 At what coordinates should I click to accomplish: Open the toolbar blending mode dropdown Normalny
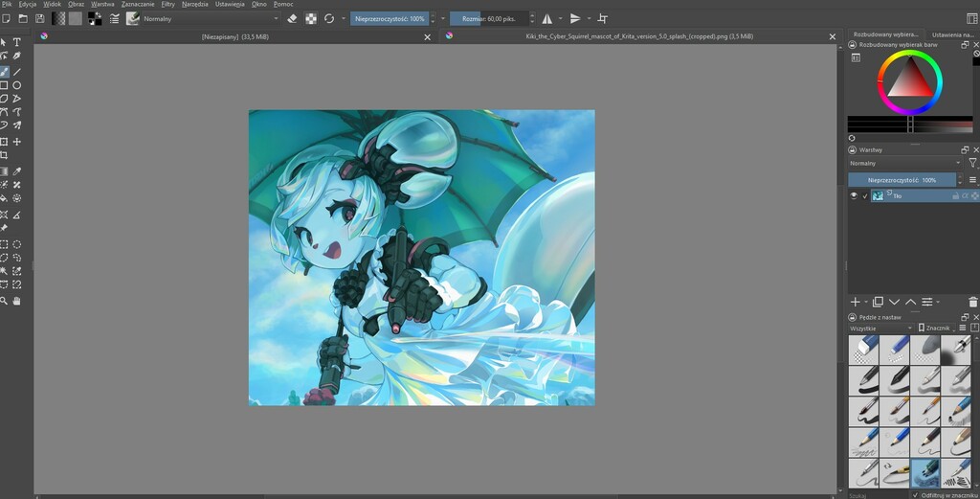tap(211, 19)
